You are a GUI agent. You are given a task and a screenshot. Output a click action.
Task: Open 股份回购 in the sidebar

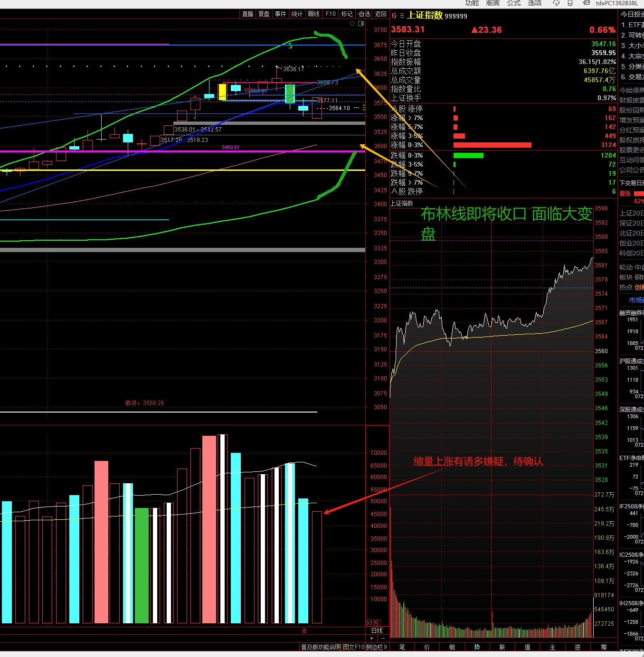632,110
